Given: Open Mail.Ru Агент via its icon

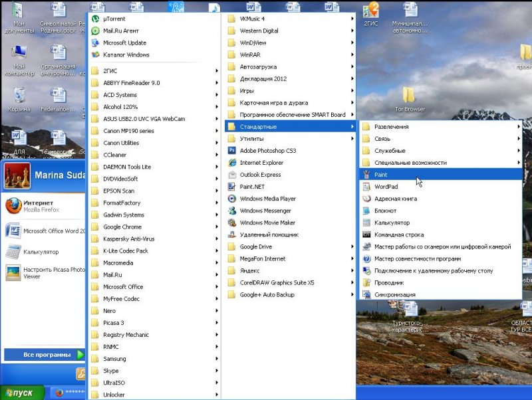Looking at the screenshot, I should 95,31.
